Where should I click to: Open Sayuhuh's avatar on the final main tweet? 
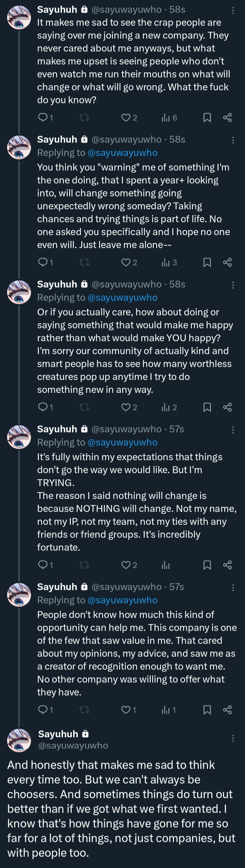pos(19,741)
